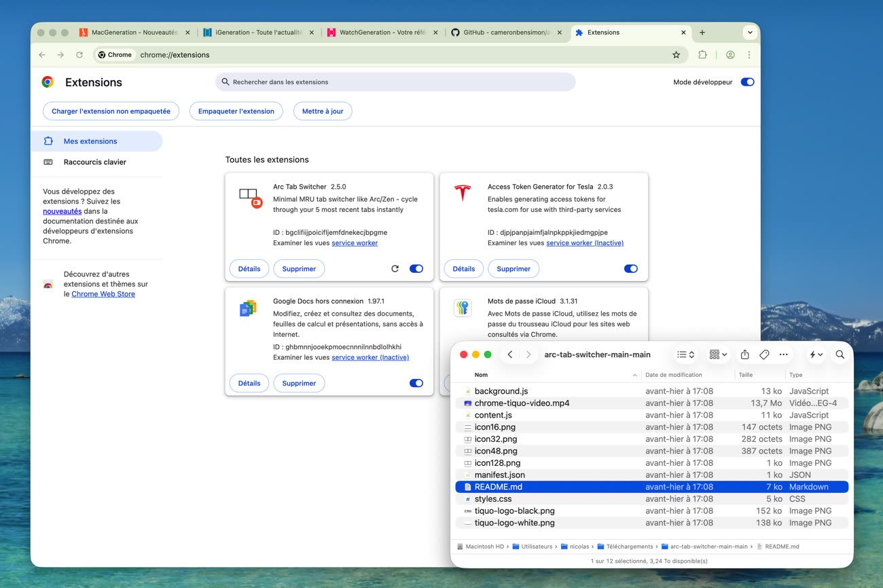Viewport: 883px width, 588px height.
Task: Open the Finder tags icon
Action: point(764,354)
